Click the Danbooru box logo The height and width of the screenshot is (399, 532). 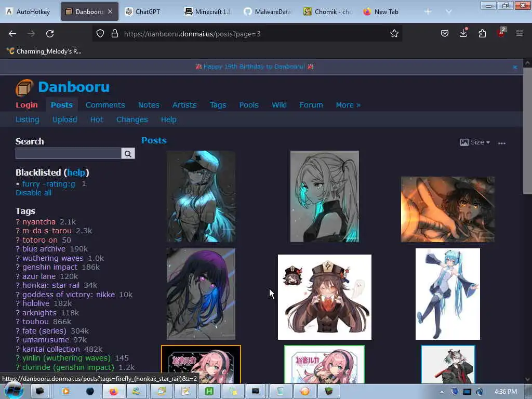[x=24, y=88]
